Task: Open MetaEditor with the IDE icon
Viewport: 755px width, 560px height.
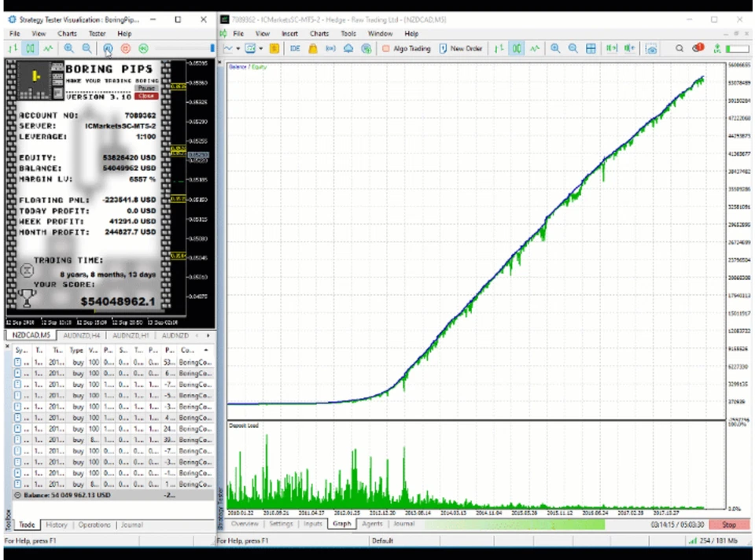Action: pos(295,48)
